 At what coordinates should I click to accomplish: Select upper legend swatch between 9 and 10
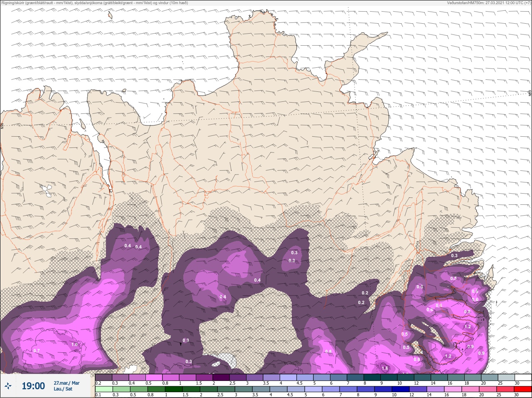pos(389,377)
